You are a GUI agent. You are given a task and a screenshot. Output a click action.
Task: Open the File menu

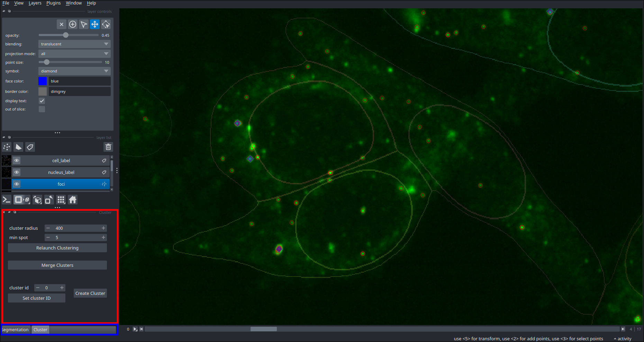6,3
